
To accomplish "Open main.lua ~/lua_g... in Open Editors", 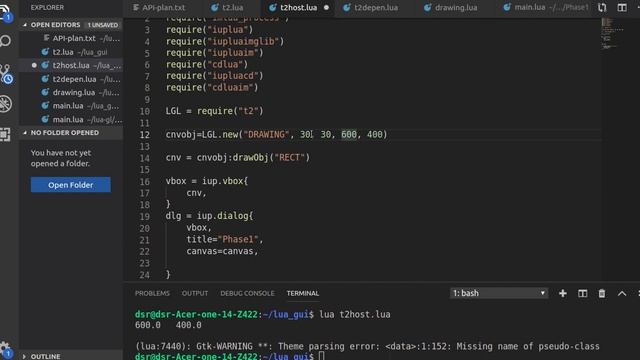I will pyautogui.click(x=71, y=106).
